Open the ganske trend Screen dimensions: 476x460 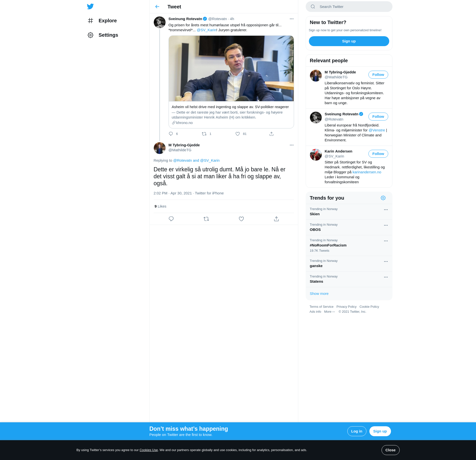[349, 264]
